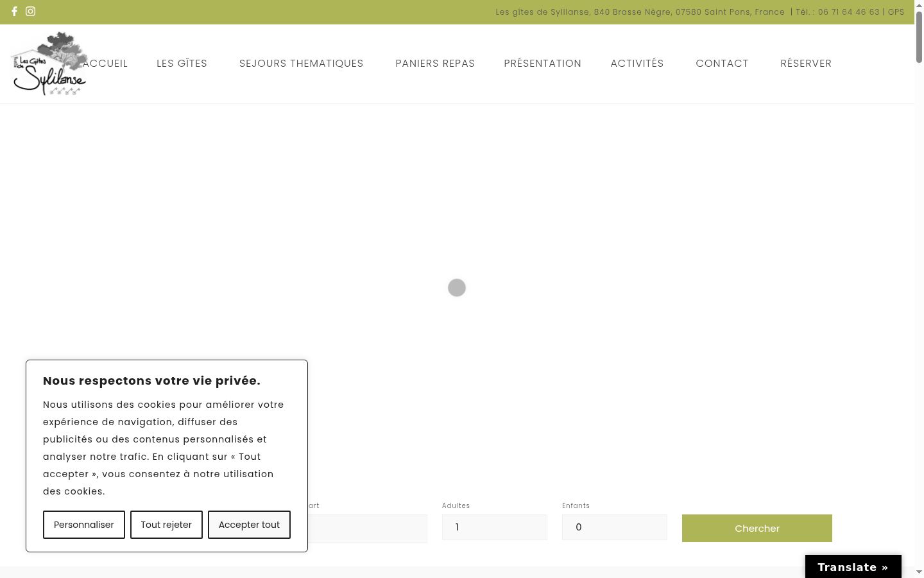The height and width of the screenshot is (578, 924).
Task: Click the Enfants number field
Action: [615, 527]
